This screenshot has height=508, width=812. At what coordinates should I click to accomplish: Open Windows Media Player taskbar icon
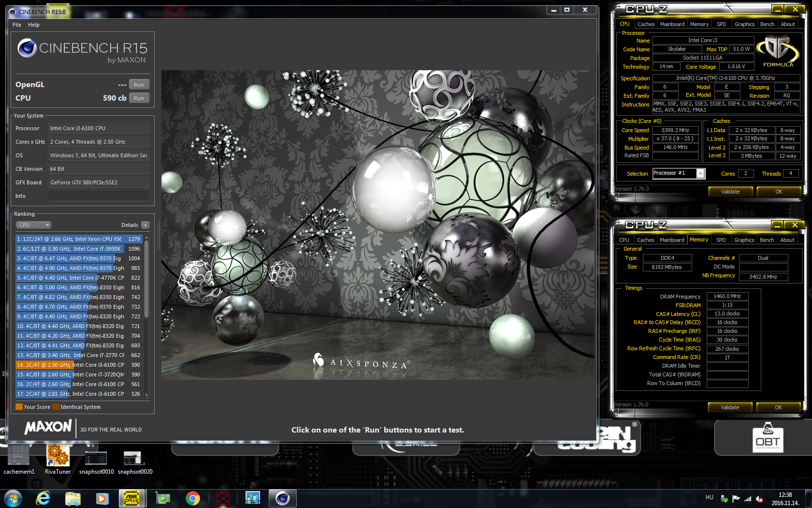click(102, 498)
